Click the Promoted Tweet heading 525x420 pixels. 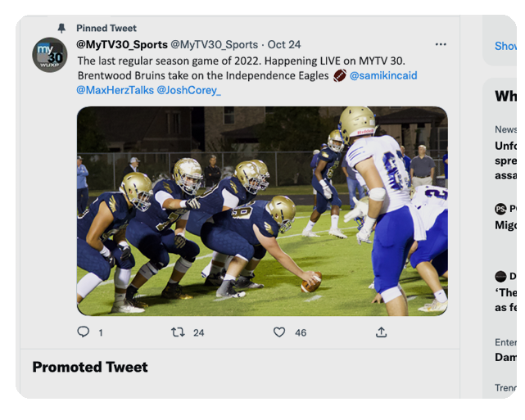point(90,367)
